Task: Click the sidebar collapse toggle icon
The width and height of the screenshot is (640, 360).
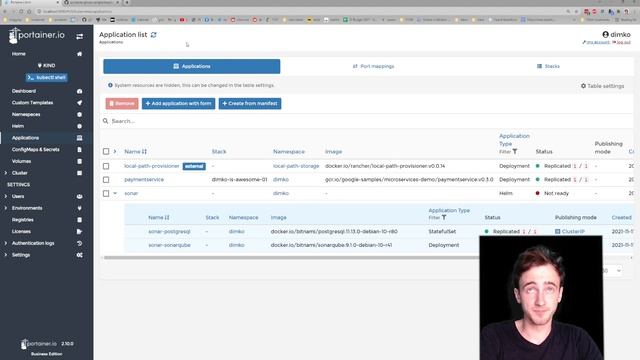Action: tap(80, 37)
